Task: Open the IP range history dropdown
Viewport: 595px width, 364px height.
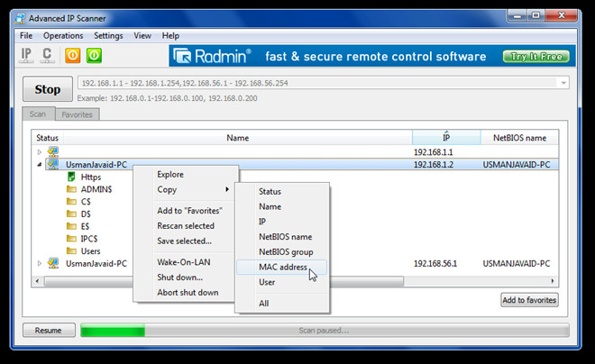Action: 563,83
